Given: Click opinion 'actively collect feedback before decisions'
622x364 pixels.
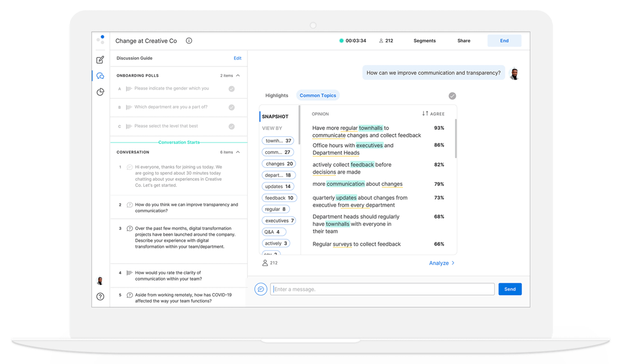Looking at the screenshot, I should 352,168.
